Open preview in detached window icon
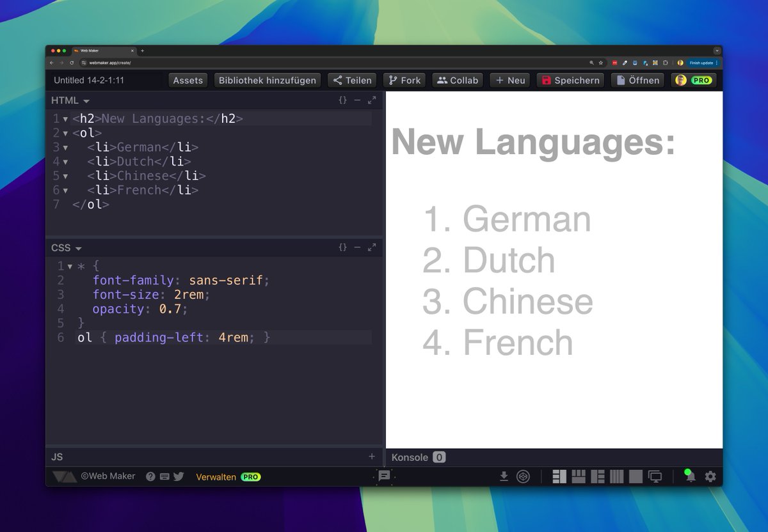The image size is (768, 532). 655,476
